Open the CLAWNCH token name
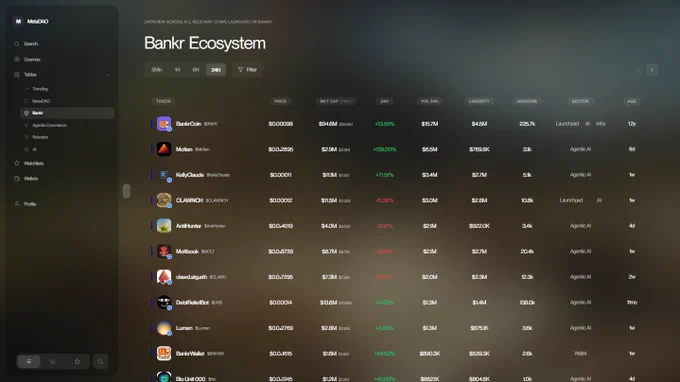Viewport: 680px width, 382px height. [x=189, y=200]
